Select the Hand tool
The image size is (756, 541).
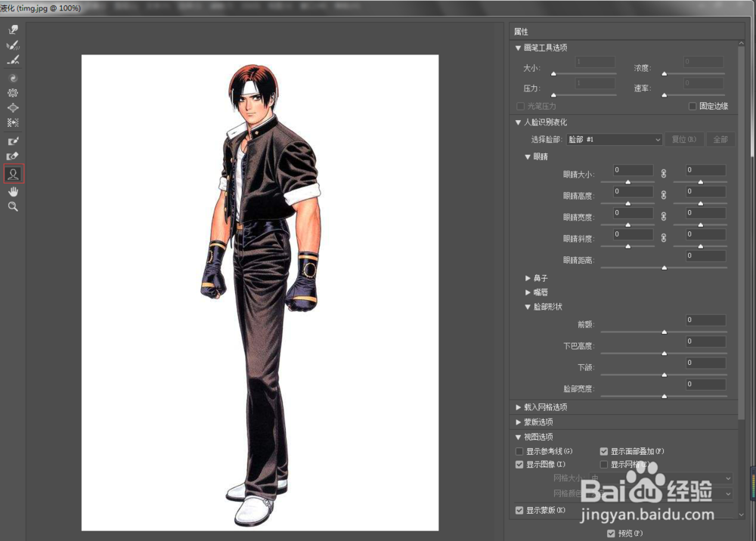pyautogui.click(x=13, y=192)
